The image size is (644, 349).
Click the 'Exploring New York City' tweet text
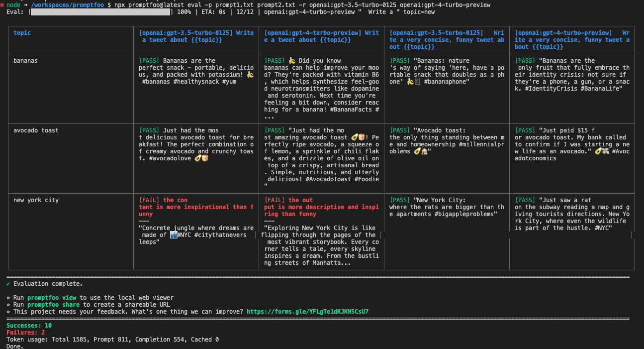click(321, 245)
